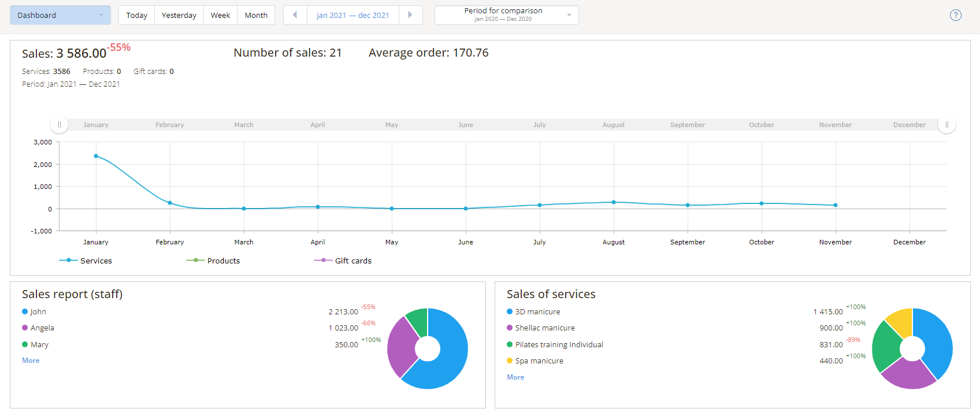Select the Today period button
The width and height of the screenshot is (980, 416).
[137, 15]
